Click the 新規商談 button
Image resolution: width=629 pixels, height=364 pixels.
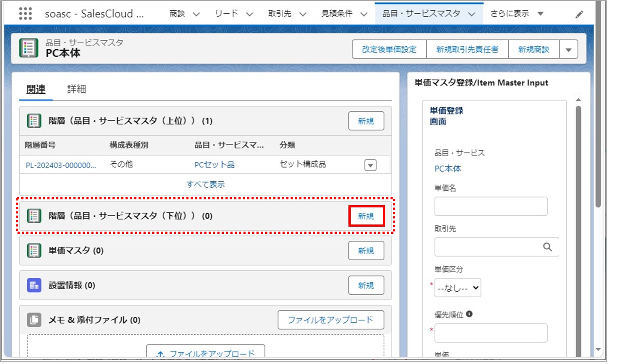[x=534, y=50]
